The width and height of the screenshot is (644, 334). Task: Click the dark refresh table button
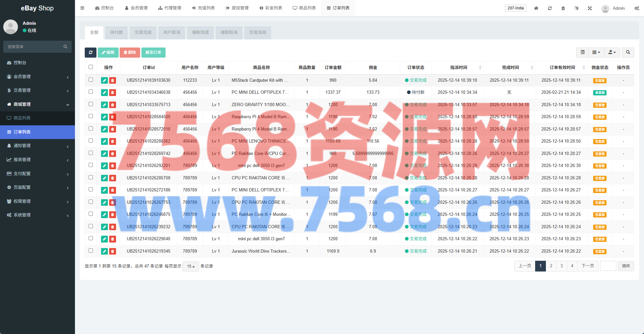tap(91, 52)
